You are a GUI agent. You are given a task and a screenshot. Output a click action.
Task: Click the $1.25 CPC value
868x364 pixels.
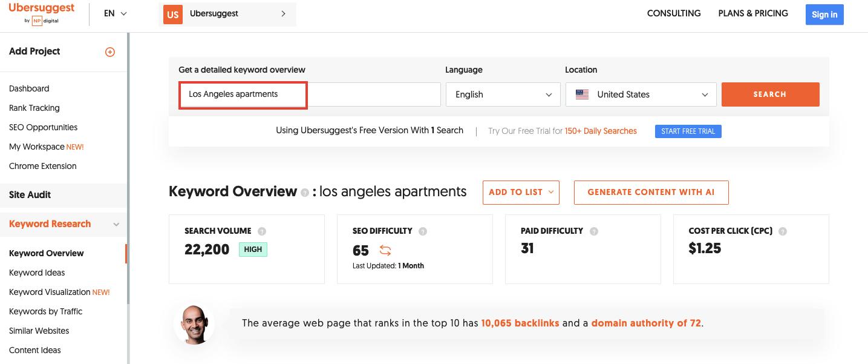[705, 248]
